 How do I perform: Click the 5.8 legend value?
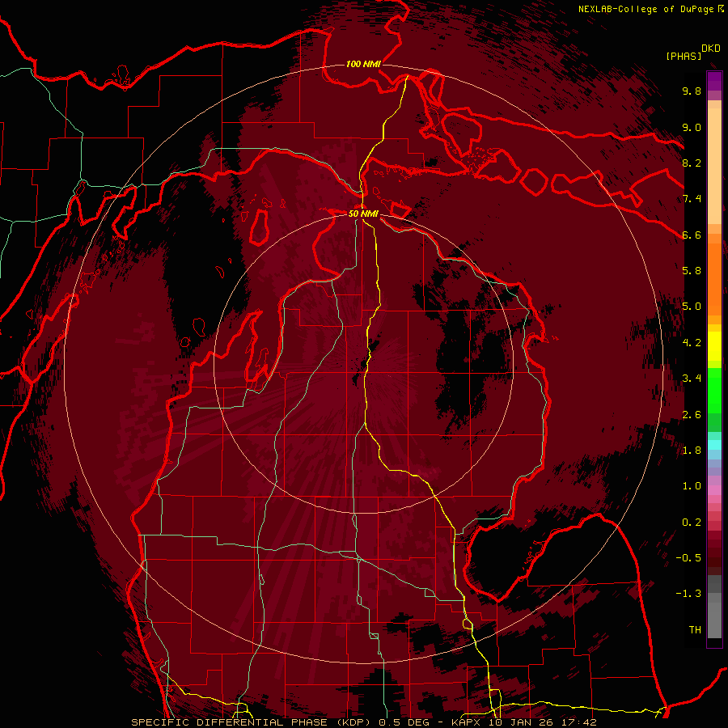click(x=692, y=271)
